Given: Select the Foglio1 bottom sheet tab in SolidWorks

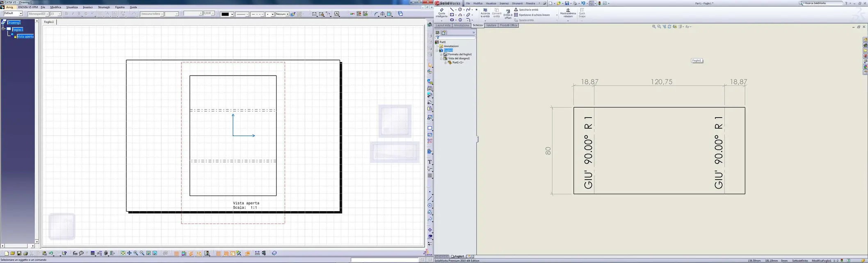Looking at the screenshot, I should point(458,256).
